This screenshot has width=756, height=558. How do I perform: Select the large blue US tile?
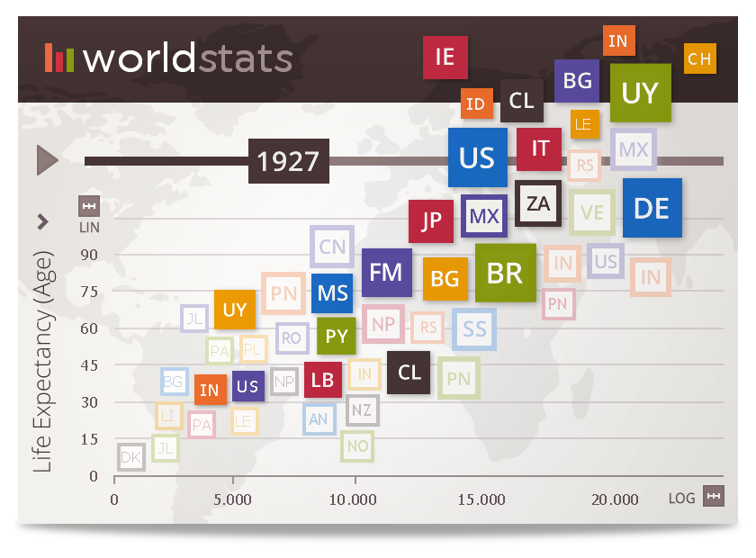[477, 157]
